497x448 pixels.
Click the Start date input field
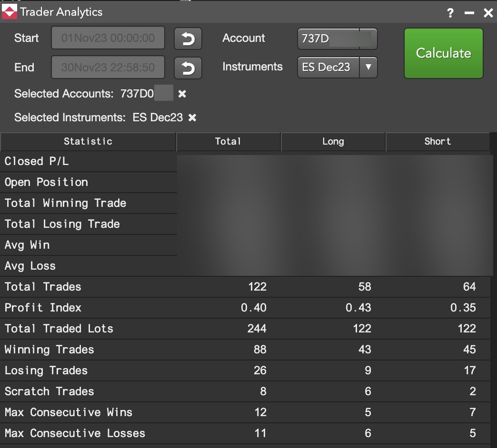[108, 38]
